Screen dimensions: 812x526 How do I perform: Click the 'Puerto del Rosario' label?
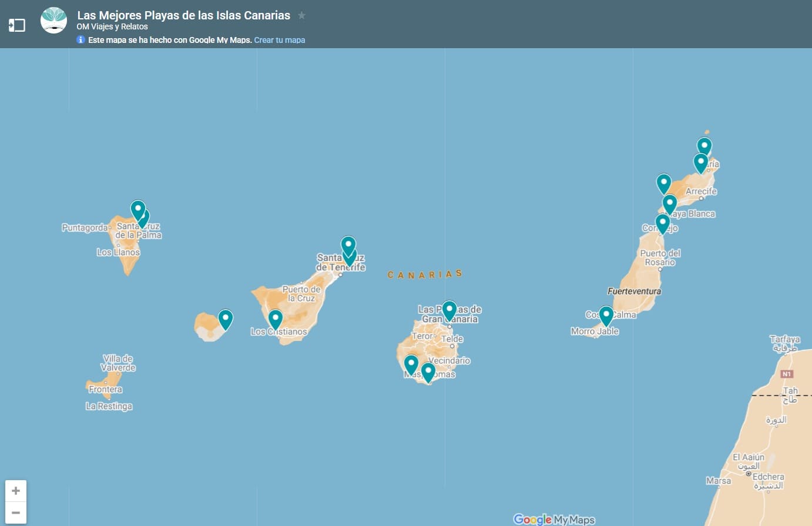(x=660, y=257)
